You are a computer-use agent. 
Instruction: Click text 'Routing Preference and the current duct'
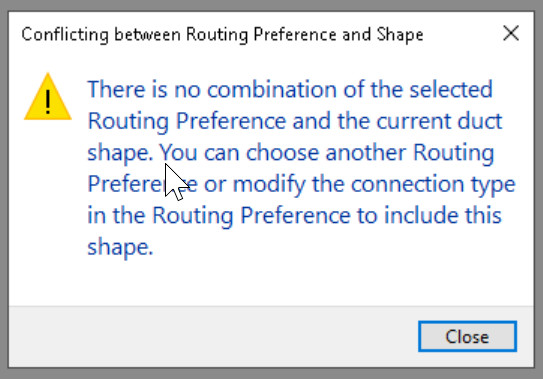click(295, 121)
